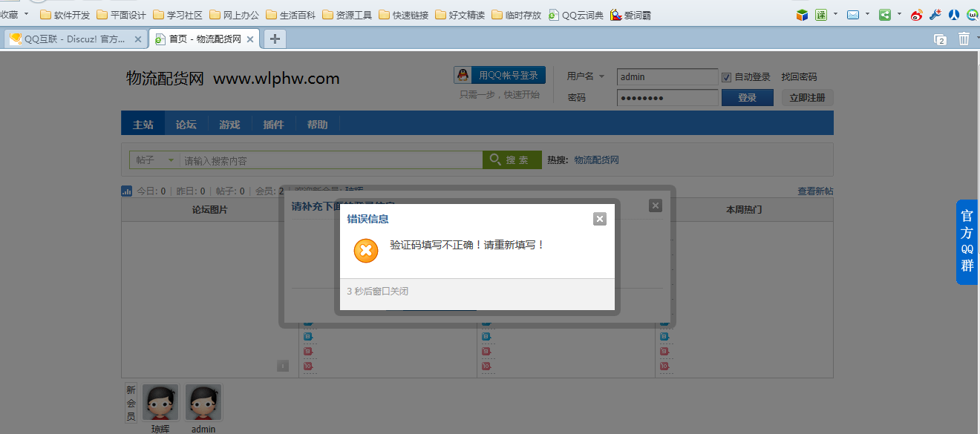Close the background 请补充 dialog

pos(655,206)
